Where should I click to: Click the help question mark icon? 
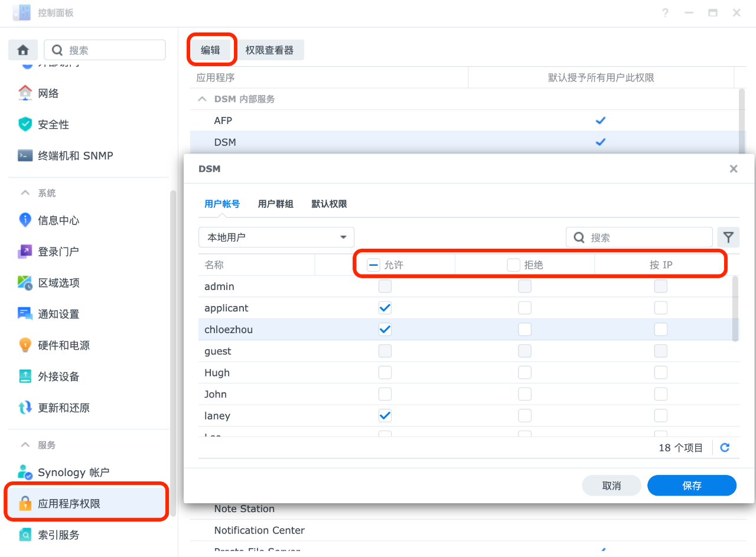665,13
